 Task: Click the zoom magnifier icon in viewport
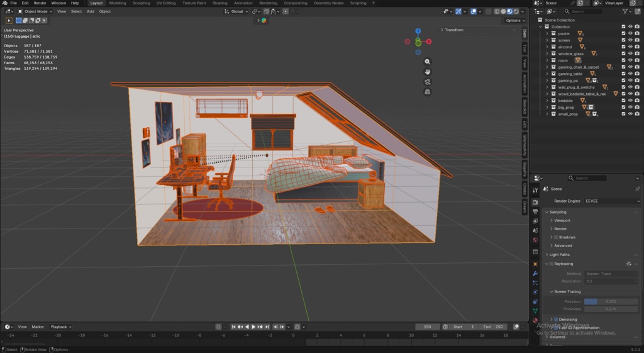428,62
